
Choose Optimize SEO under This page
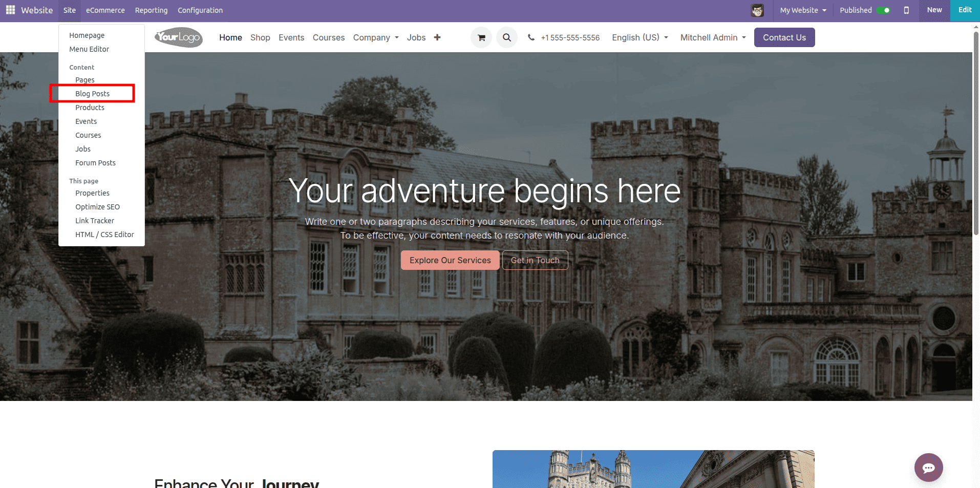[x=97, y=206]
